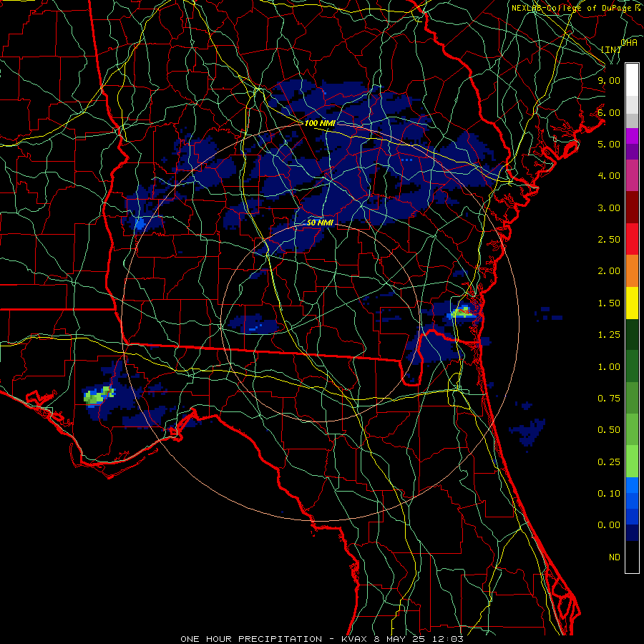Screen dimensions: 644x644
Task: Click the ND legend label
Action: click(615, 557)
